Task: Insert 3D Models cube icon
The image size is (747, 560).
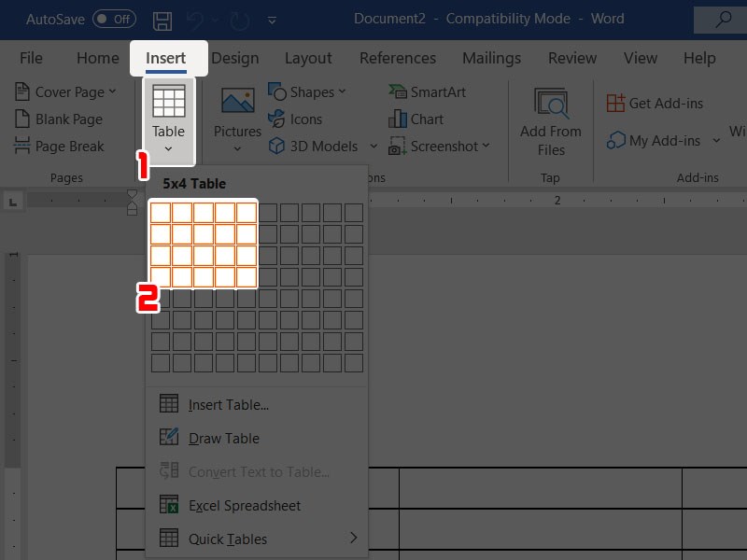Action: (276, 146)
